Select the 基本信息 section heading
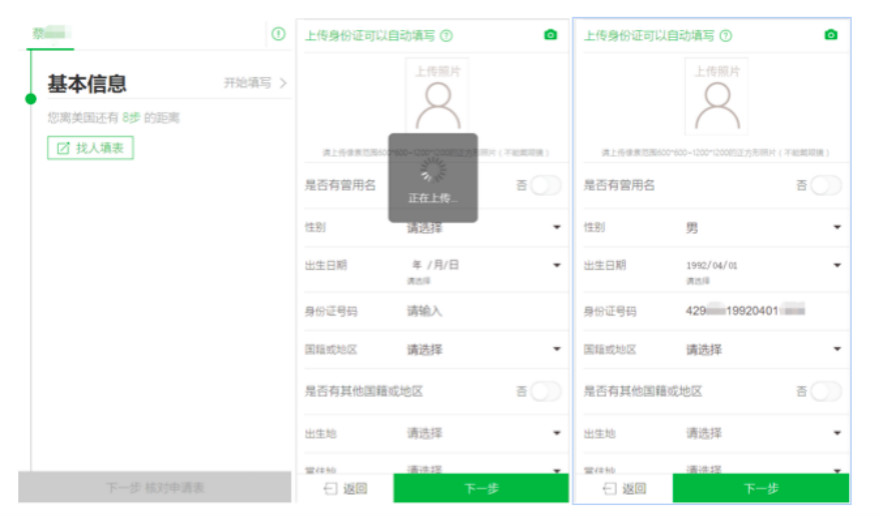880x518 pixels. (x=87, y=84)
